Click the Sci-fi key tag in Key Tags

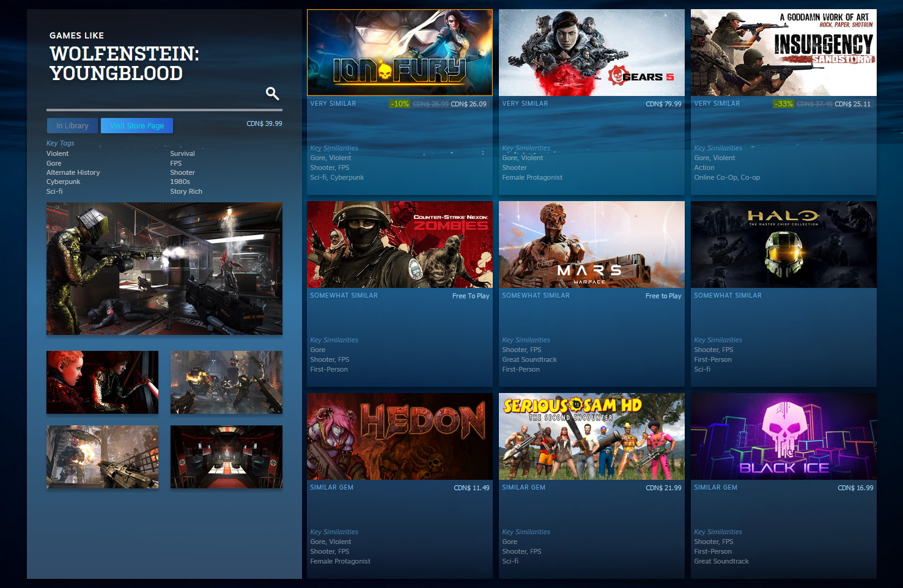54,191
